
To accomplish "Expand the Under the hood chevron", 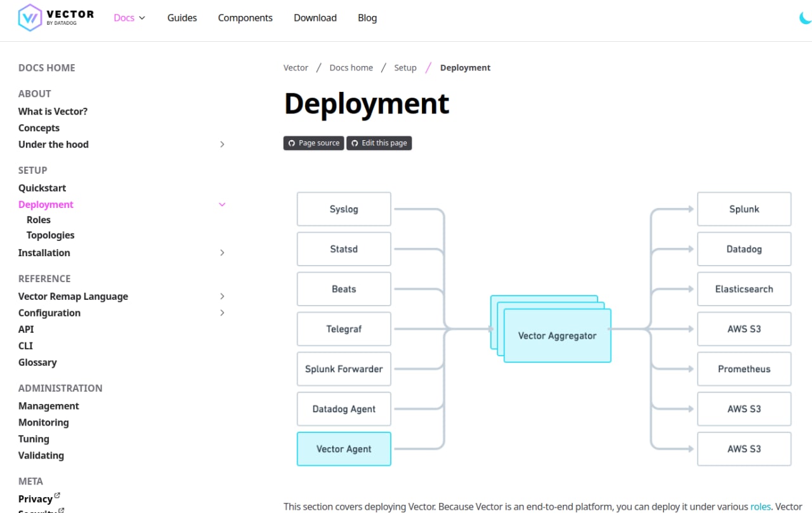I will [x=222, y=145].
